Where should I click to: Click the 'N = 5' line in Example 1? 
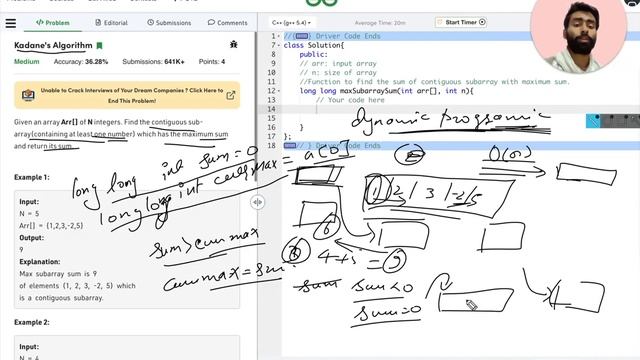pos(29,213)
